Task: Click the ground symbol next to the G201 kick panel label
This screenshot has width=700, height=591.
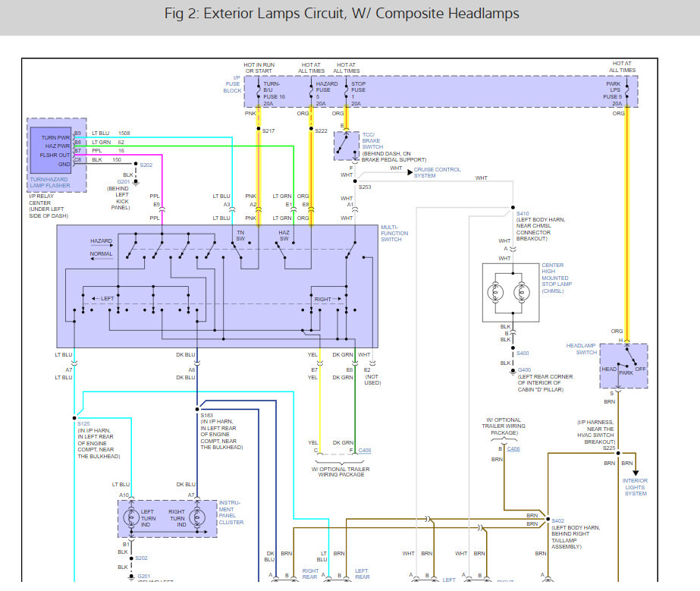Action: pos(136,182)
